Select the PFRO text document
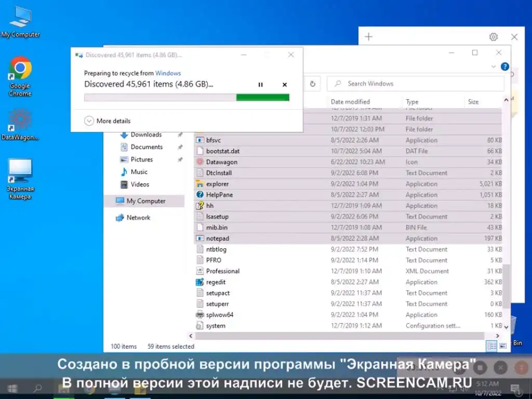Viewport: 532px width, 399px height. point(348,260)
